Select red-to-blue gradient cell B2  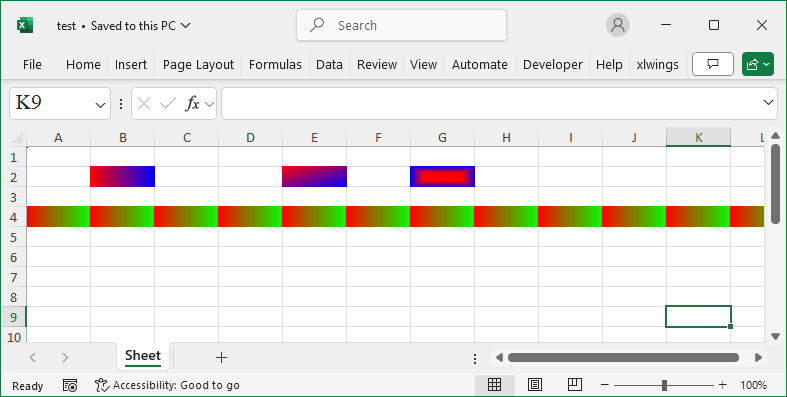122,177
